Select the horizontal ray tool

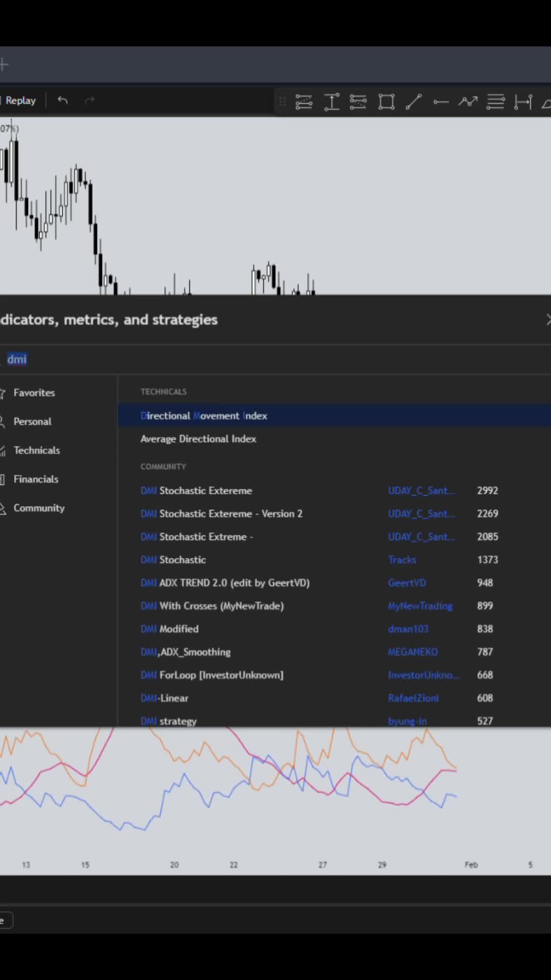[441, 102]
